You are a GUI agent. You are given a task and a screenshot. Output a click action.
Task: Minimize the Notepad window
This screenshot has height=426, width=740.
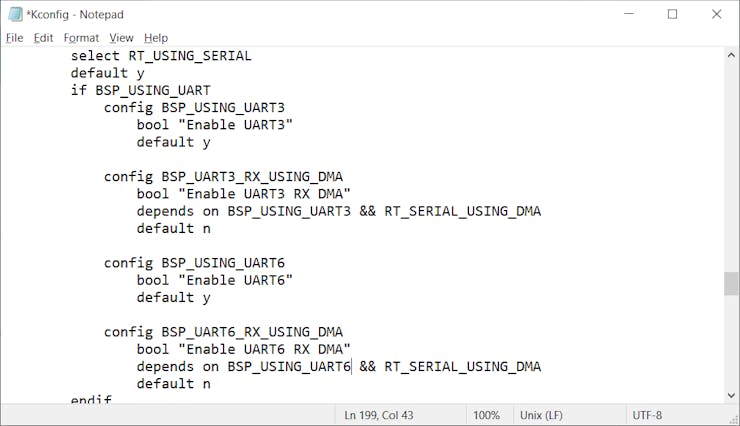pos(628,14)
